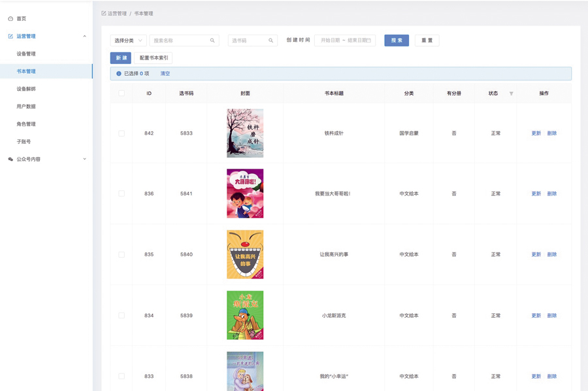Click the 运营管理 breadcrumb link
The width and height of the screenshot is (588, 391).
117,14
